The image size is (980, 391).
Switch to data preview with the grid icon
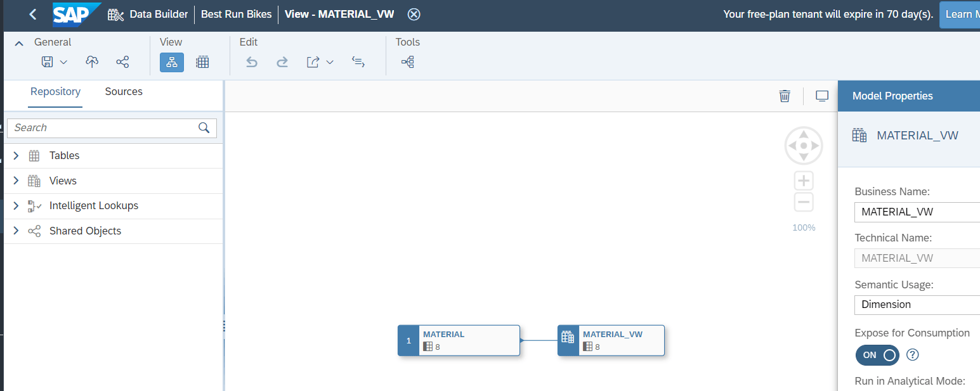[x=202, y=61]
